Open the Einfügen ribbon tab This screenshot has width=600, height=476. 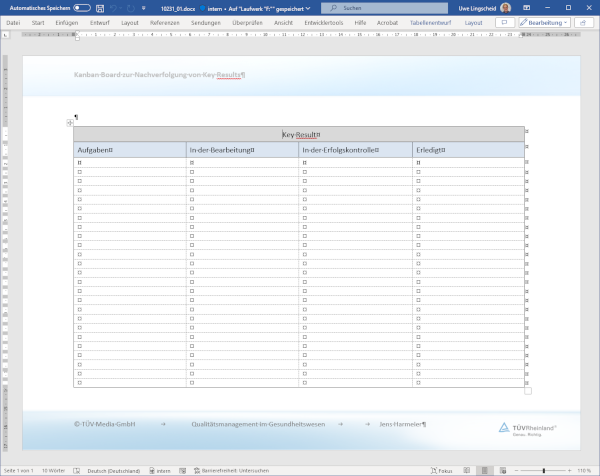[67, 22]
